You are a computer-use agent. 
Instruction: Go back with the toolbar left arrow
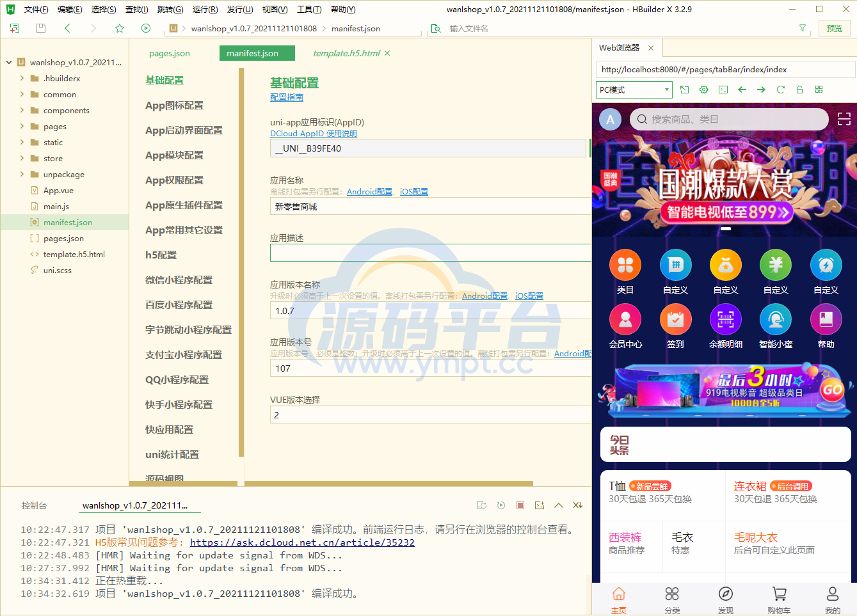(x=67, y=28)
